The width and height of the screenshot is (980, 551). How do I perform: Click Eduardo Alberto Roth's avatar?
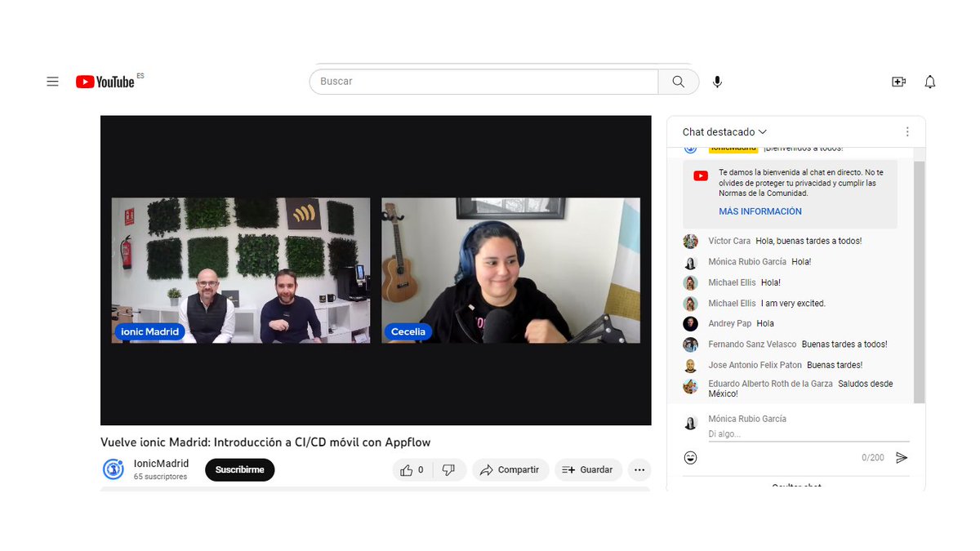click(x=691, y=386)
